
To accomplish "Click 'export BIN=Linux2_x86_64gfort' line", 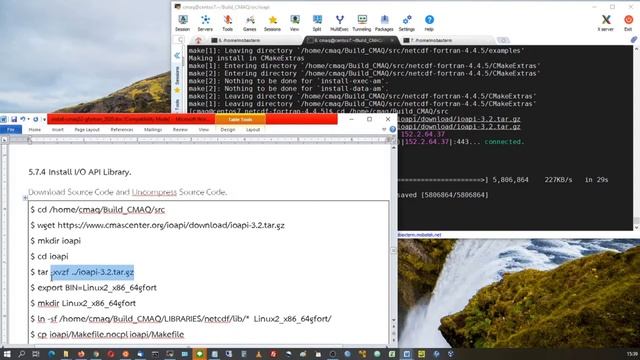I will pyautogui.click(x=93, y=288).
